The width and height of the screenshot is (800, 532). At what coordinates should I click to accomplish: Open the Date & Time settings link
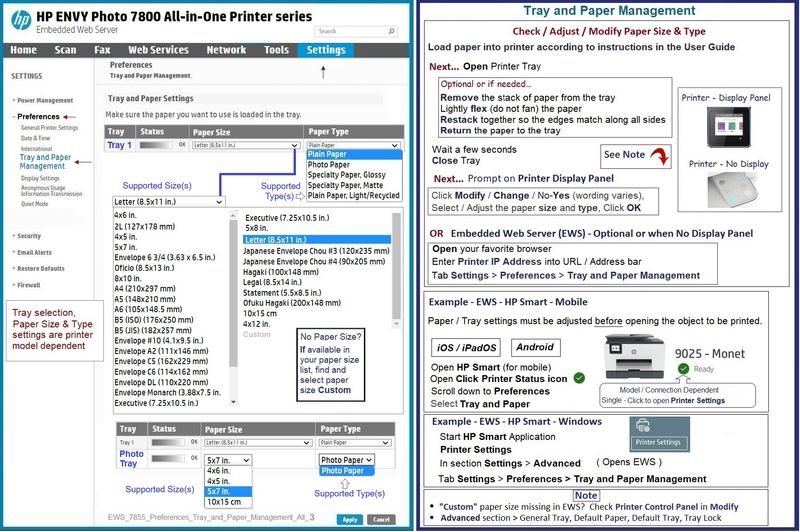[x=35, y=138]
